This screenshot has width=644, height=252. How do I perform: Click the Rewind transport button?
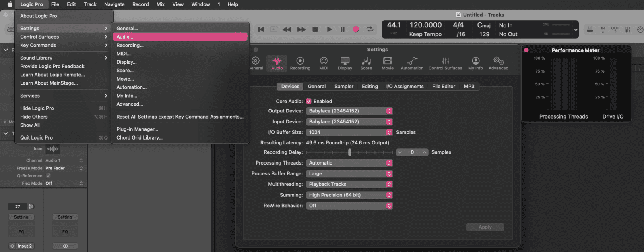click(x=287, y=29)
